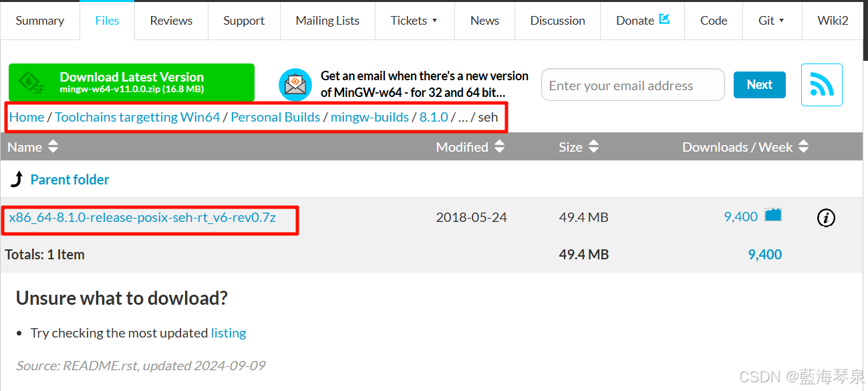The width and height of the screenshot is (868, 391).
Task: Go to mingw-builds breadcrumb link
Action: coord(370,117)
